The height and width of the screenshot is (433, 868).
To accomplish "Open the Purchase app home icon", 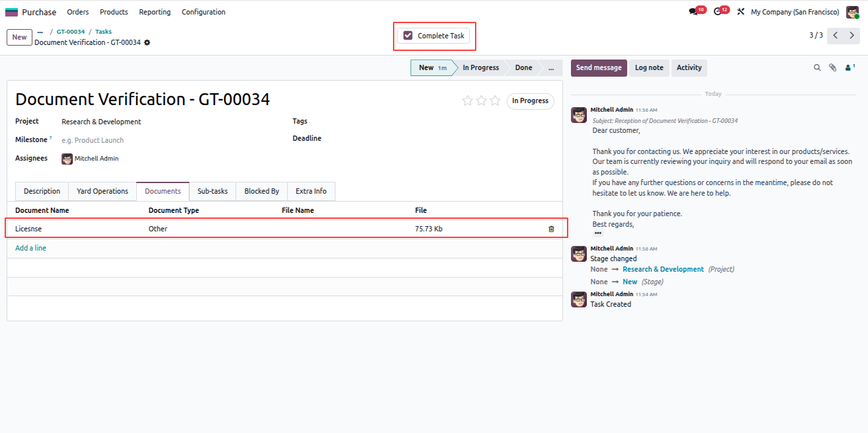I will [11, 12].
